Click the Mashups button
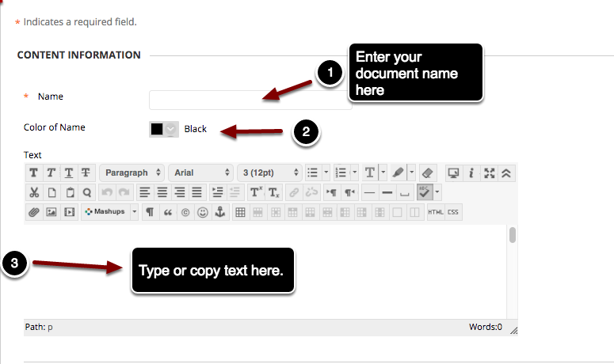The width and height of the screenshot is (614, 364). [105, 212]
